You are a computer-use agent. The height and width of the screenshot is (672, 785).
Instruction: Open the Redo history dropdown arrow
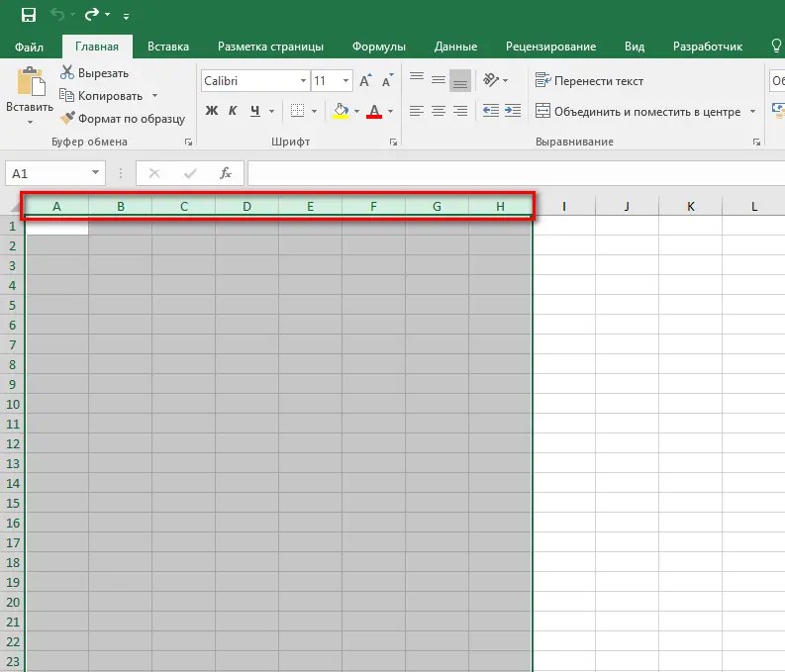coord(107,15)
